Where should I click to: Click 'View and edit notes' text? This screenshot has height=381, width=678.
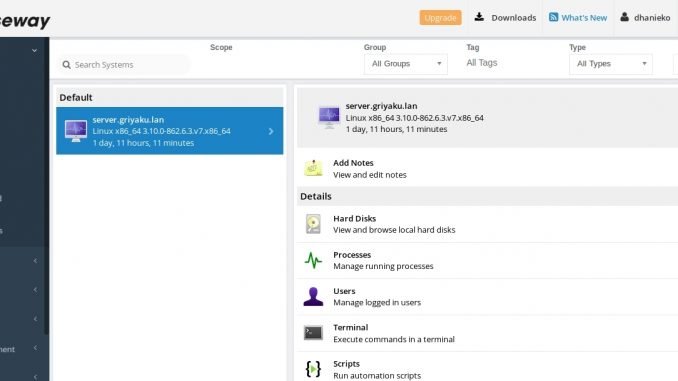370,175
